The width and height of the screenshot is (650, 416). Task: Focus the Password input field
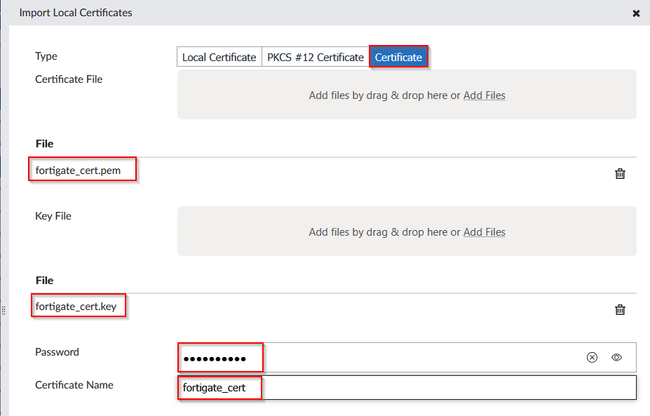(420, 357)
